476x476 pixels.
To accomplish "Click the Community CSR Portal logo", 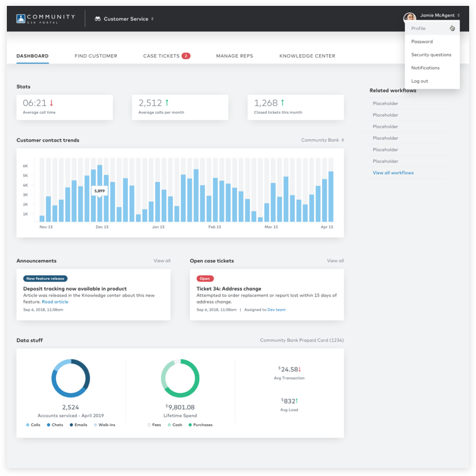I will click(x=45, y=19).
